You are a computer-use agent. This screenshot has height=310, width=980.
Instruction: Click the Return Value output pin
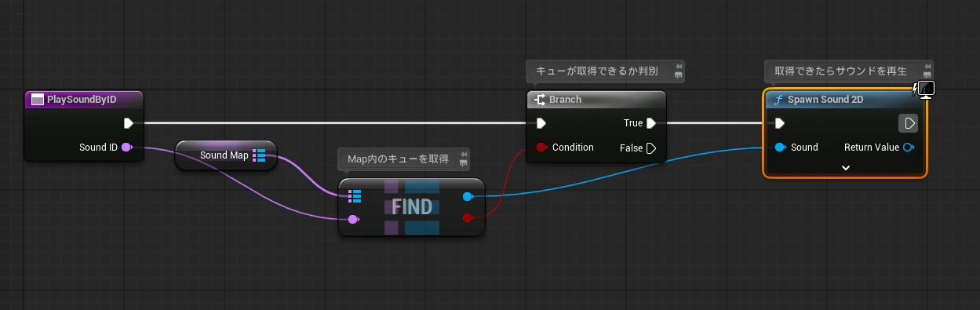coord(908,148)
